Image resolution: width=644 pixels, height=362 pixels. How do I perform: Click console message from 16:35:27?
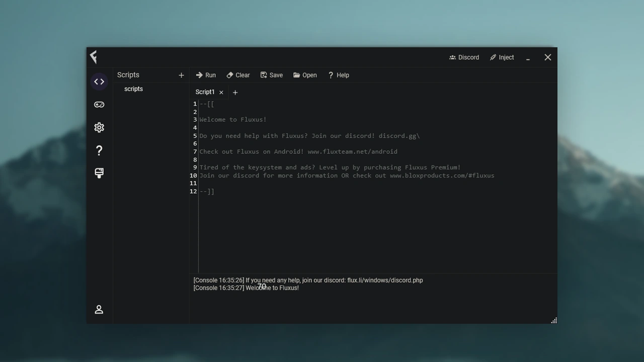pyautogui.click(x=246, y=288)
